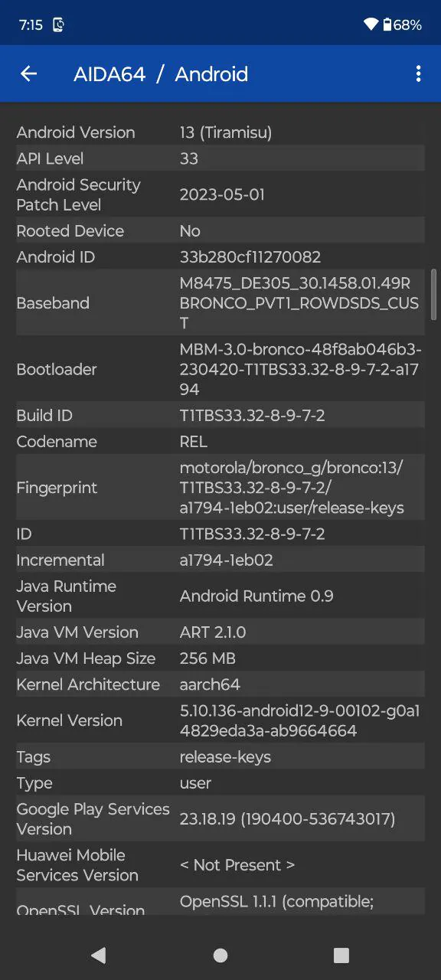Select the Baseband information row
441x980 pixels.
[220, 302]
